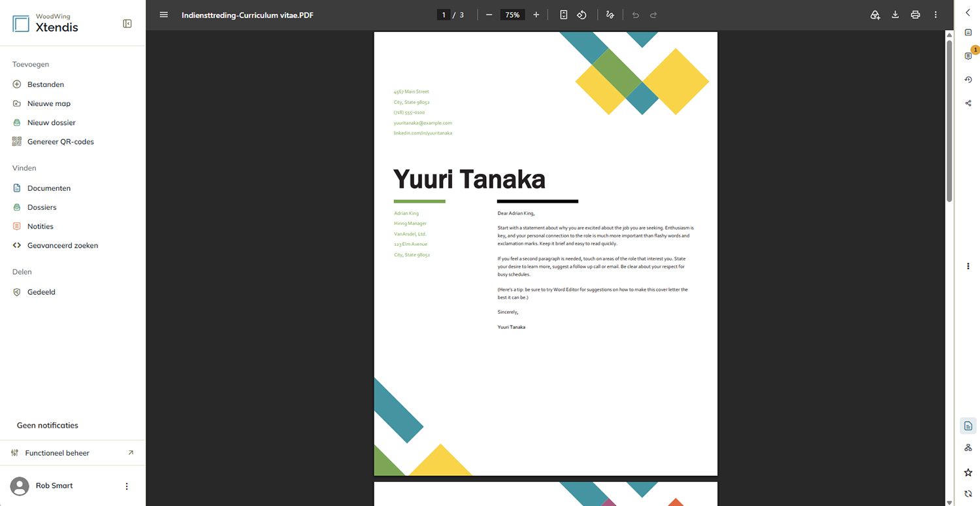This screenshot has height=506, width=980.
Task: Click the file name Indiensttreding-Curriculum vitae.PDF
Action: (x=248, y=14)
